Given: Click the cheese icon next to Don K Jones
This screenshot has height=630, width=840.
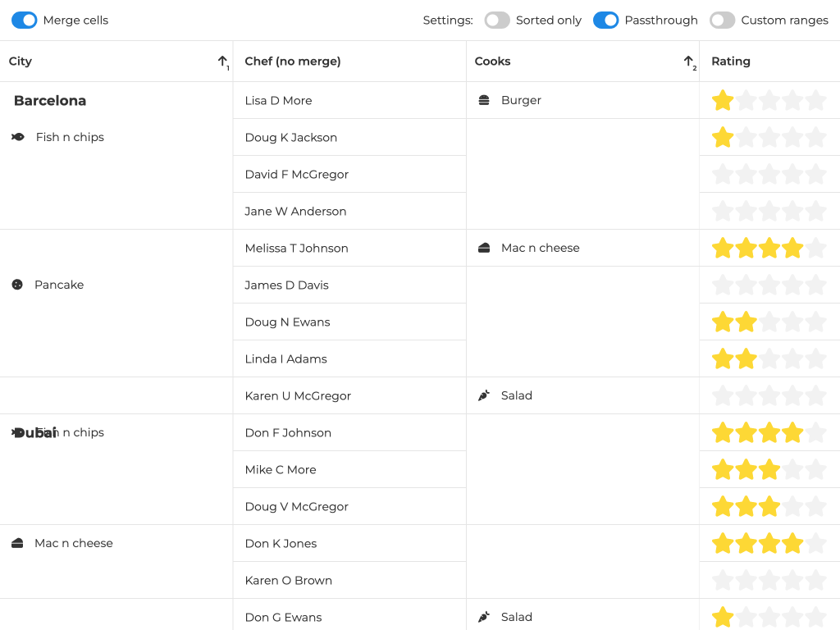Looking at the screenshot, I should 17,543.
